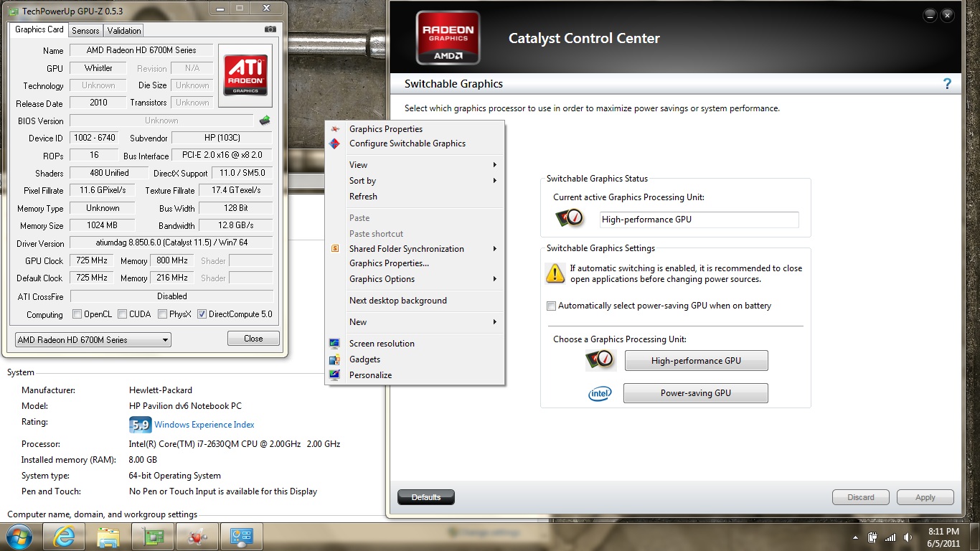Click the Radeon Graphics AMD logo
Viewport: 980px width, 551px height.
point(448,38)
